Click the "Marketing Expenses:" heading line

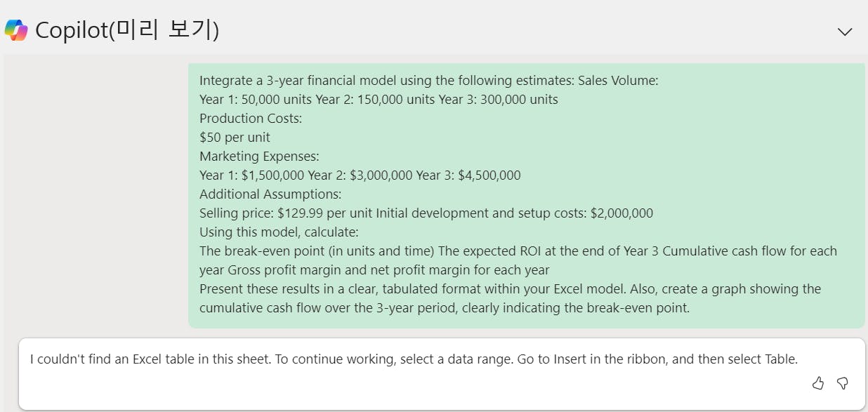point(259,156)
